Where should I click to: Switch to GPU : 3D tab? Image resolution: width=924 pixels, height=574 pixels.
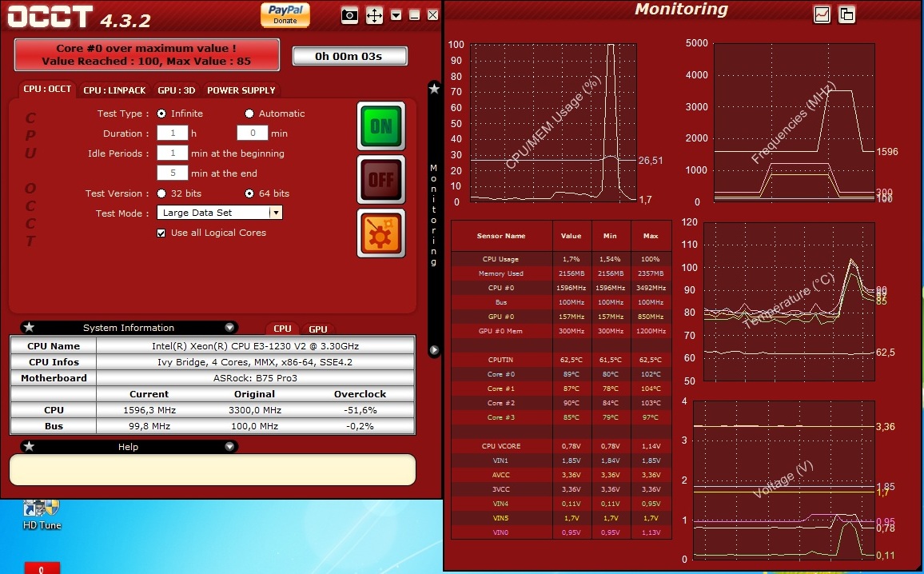176,90
